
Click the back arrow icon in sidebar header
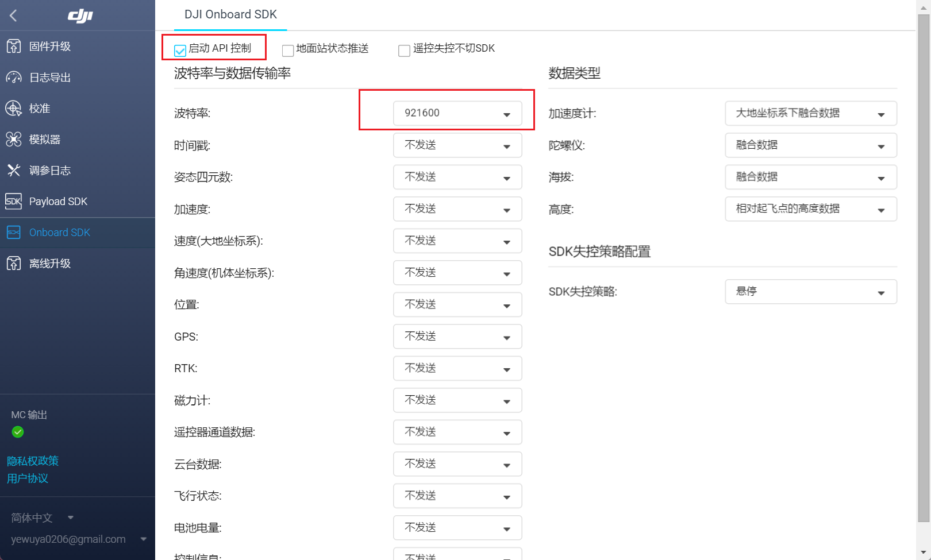pyautogui.click(x=13, y=16)
